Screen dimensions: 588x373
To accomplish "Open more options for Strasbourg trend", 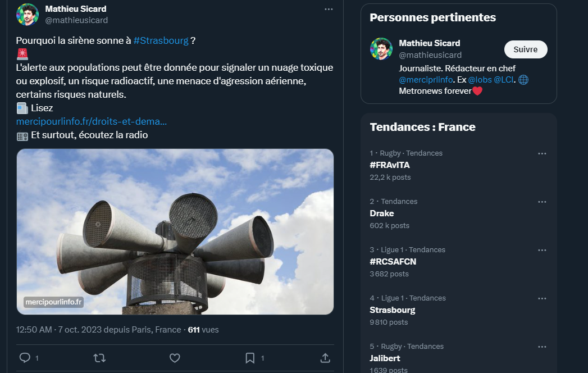I will point(542,298).
